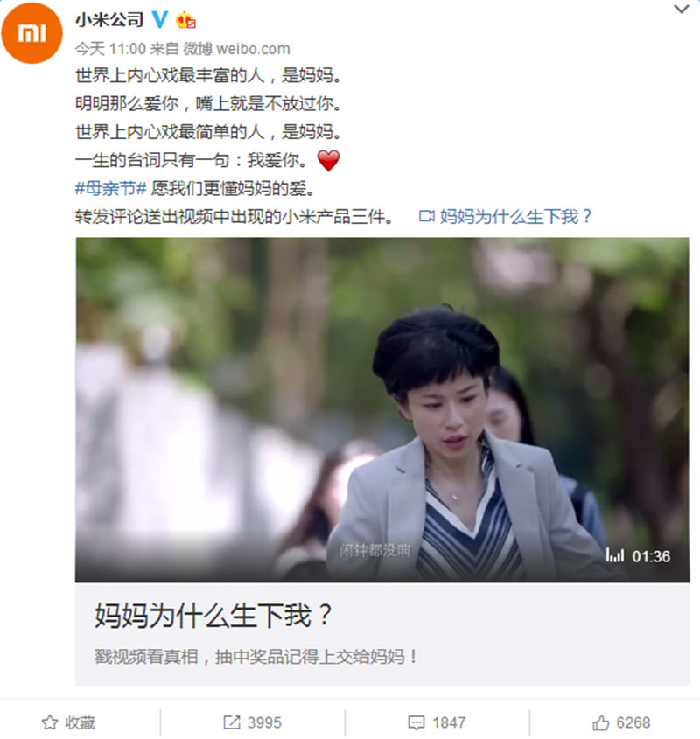This screenshot has width=700, height=739.
Task: Like the post with the thumbs-up icon
Action: 601,722
